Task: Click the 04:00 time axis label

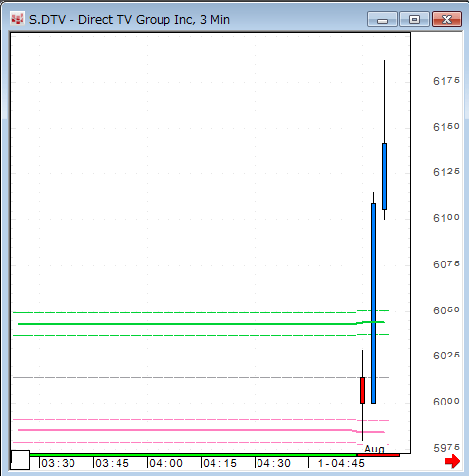Action: [165, 463]
